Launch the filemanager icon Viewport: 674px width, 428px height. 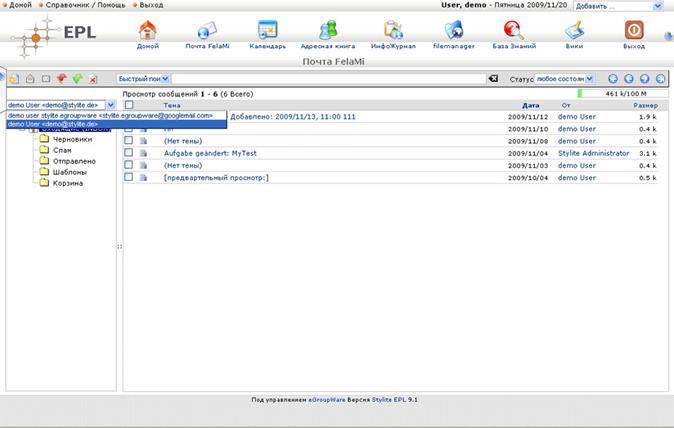453,31
